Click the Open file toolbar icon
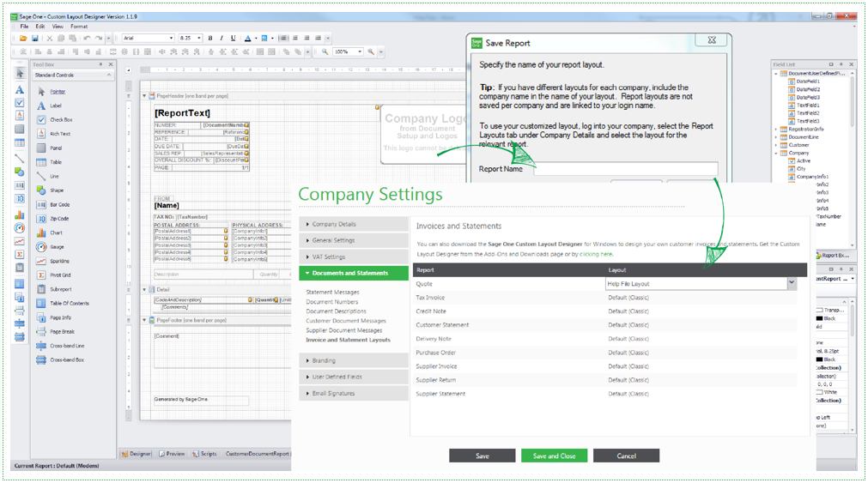Viewport: 868px width, 483px height. 23,38
